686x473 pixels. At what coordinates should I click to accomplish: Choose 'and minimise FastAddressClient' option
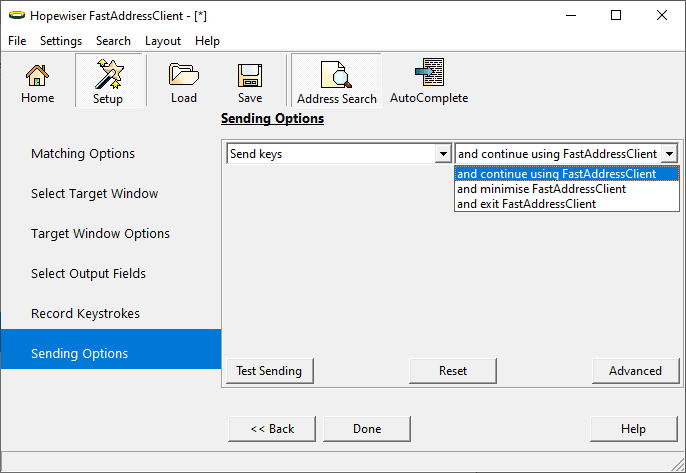pos(567,189)
